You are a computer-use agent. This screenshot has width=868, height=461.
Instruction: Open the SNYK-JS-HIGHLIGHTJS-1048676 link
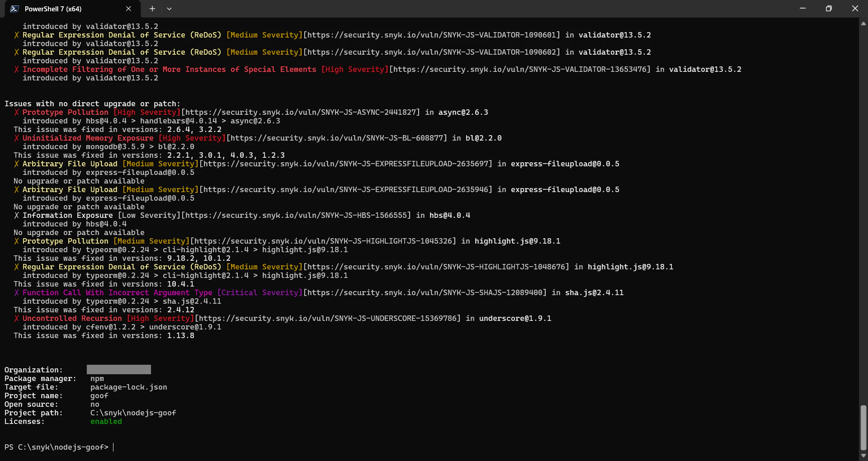[x=436, y=267]
